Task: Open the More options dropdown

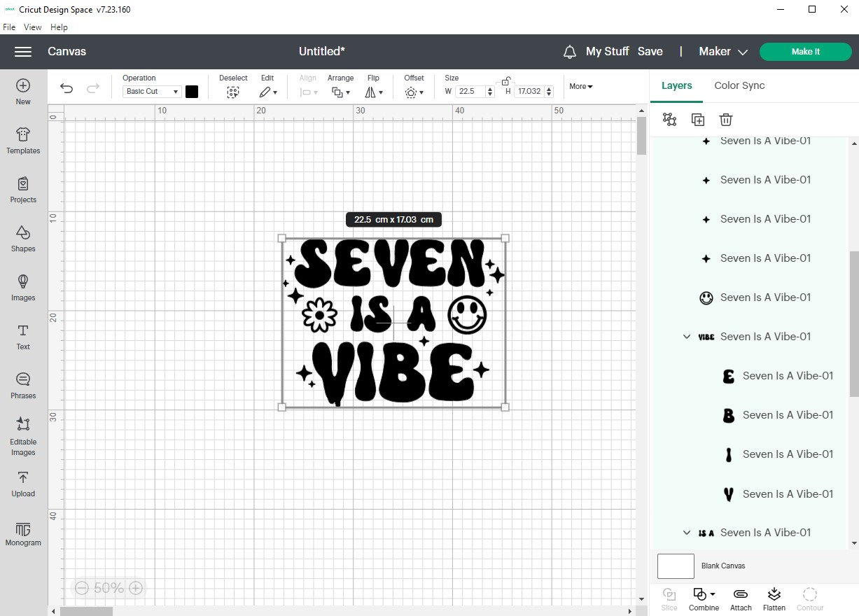Action: pyautogui.click(x=580, y=86)
